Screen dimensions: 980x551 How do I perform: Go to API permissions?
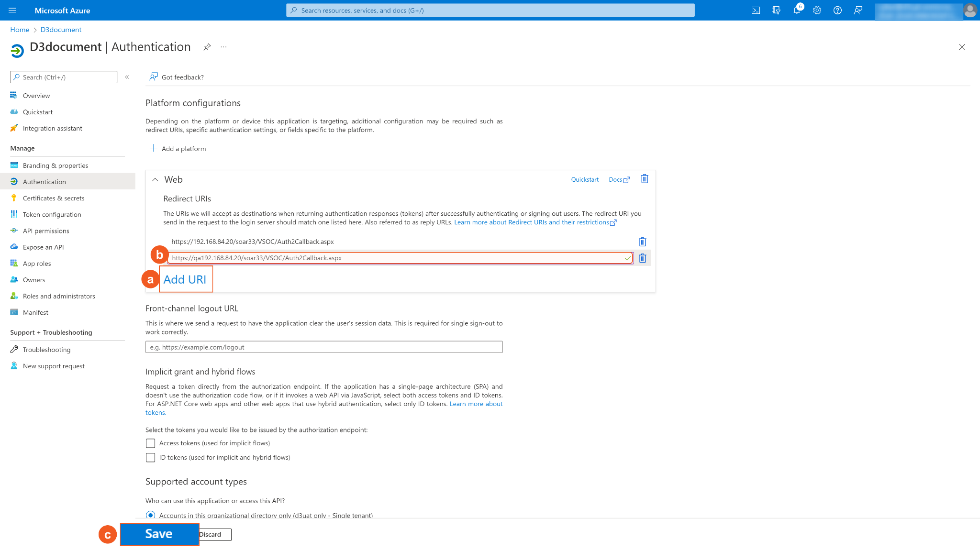pos(46,231)
